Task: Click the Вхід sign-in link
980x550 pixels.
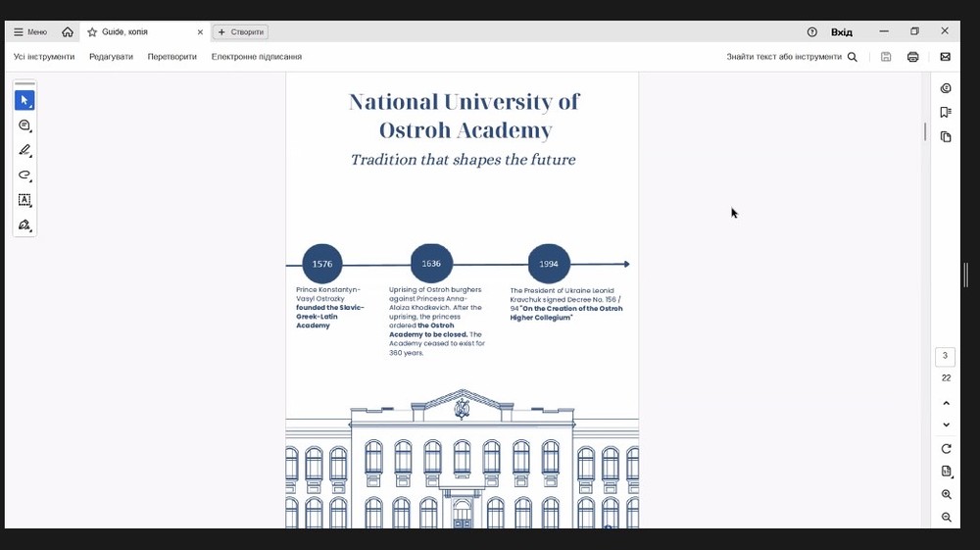Action: pos(841,32)
